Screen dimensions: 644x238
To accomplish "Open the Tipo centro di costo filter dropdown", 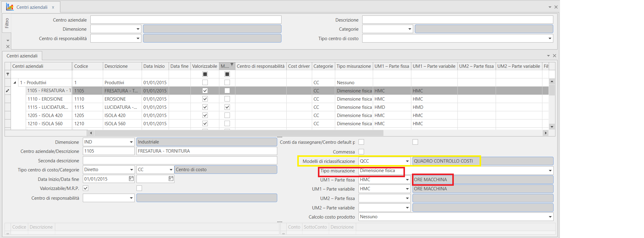I will coord(550,39).
